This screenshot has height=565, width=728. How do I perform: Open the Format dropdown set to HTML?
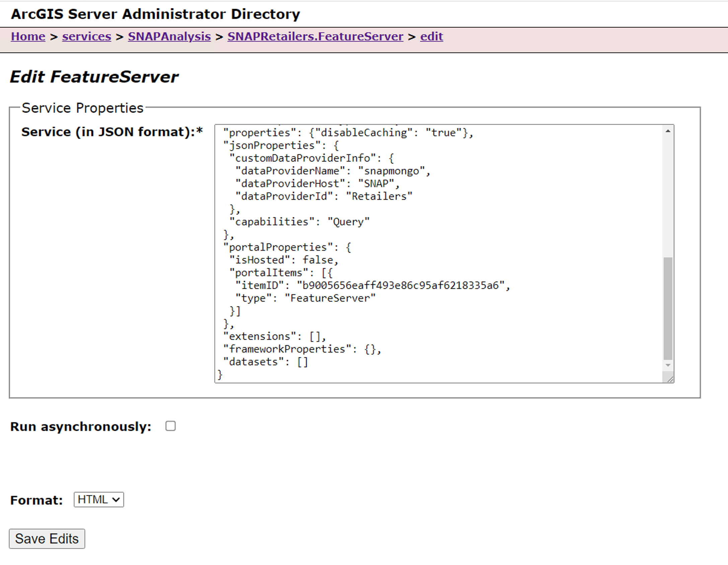pos(99,499)
